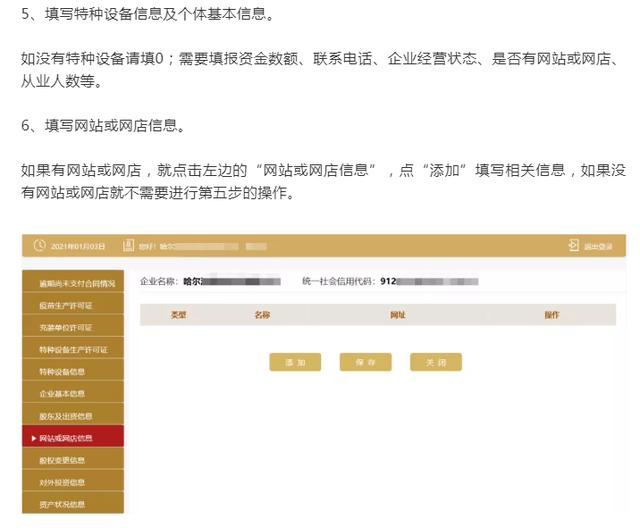Viewport: 640px width, 528px height.
Task: Click the 您好 greeting in header bar
Action: pyautogui.click(x=147, y=246)
